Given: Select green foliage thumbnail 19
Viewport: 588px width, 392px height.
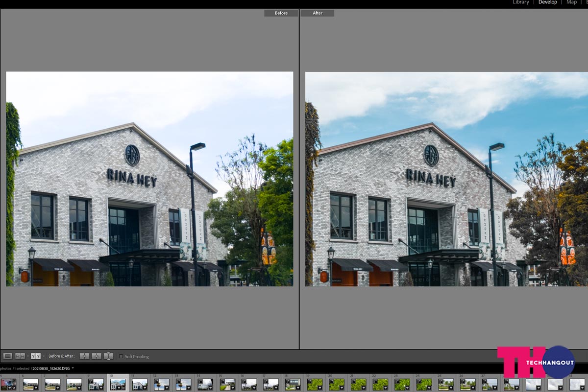Looking at the screenshot, I should [x=315, y=384].
